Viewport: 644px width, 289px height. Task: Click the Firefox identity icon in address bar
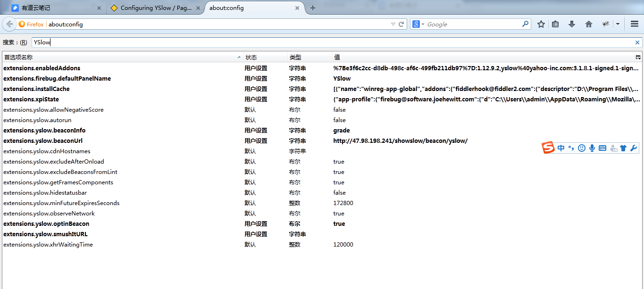(31, 24)
